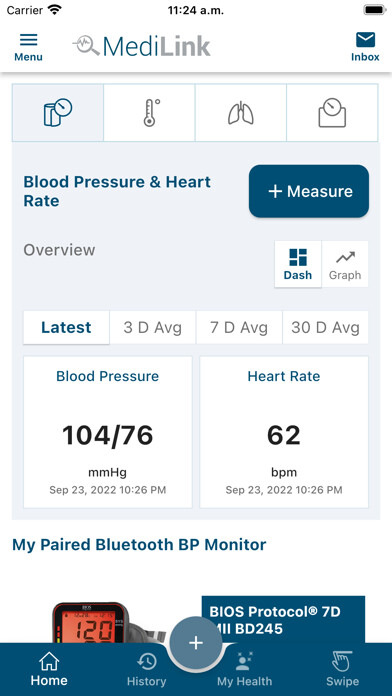
Task: Select the thermometer temperature icon
Action: pyautogui.click(x=149, y=113)
